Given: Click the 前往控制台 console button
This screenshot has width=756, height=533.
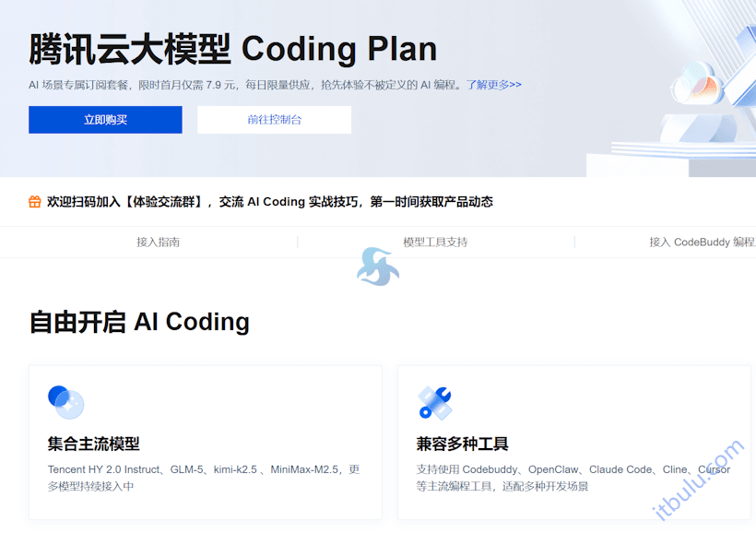Looking at the screenshot, I should [x=272, y=120].
